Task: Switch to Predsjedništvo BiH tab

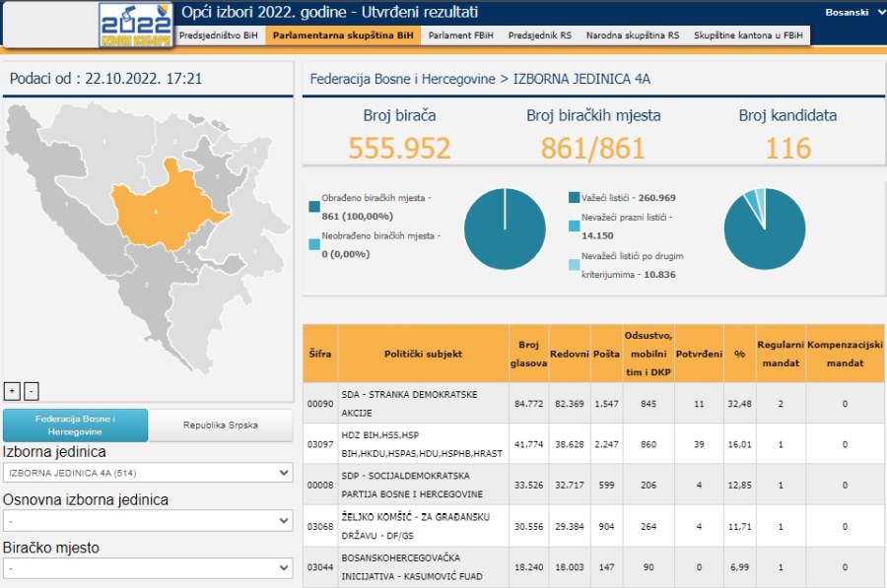Action: coord(218,35)
